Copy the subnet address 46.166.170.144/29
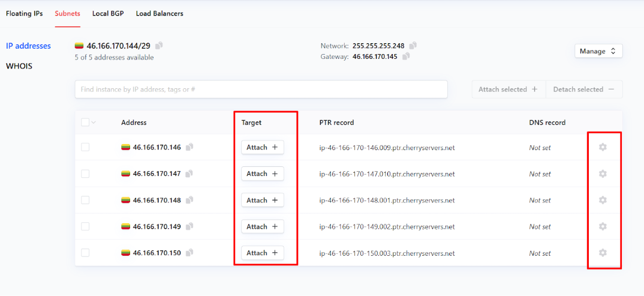 159,46
